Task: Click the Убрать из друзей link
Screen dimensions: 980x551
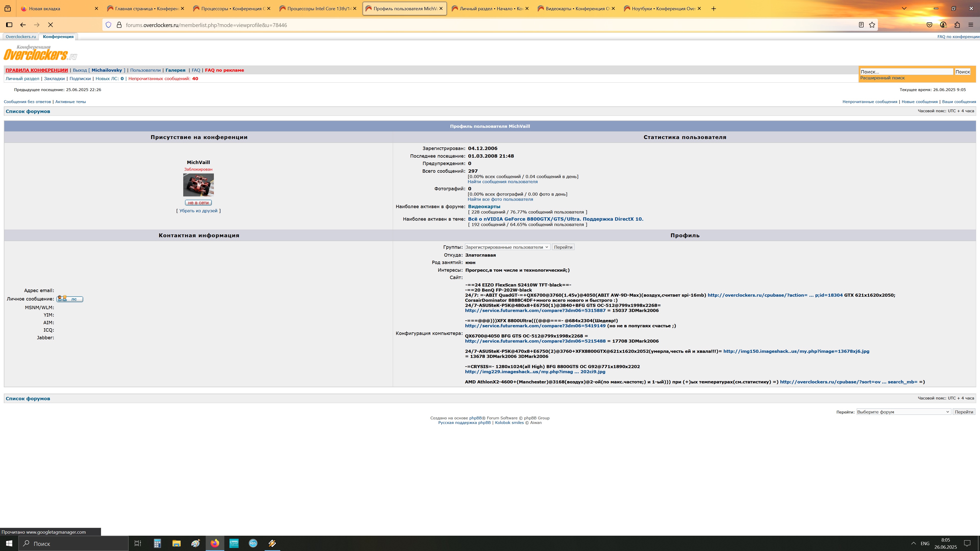Action: 198,211
